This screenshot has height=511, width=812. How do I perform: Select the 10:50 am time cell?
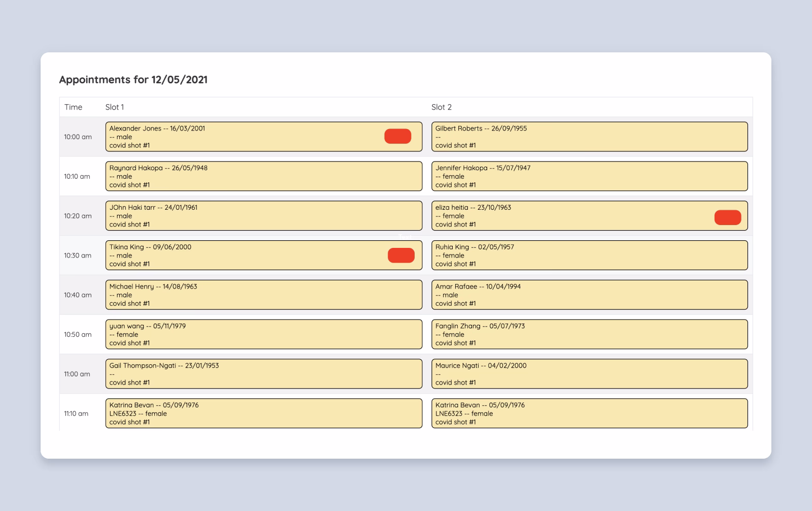click(x=78, y=335)
